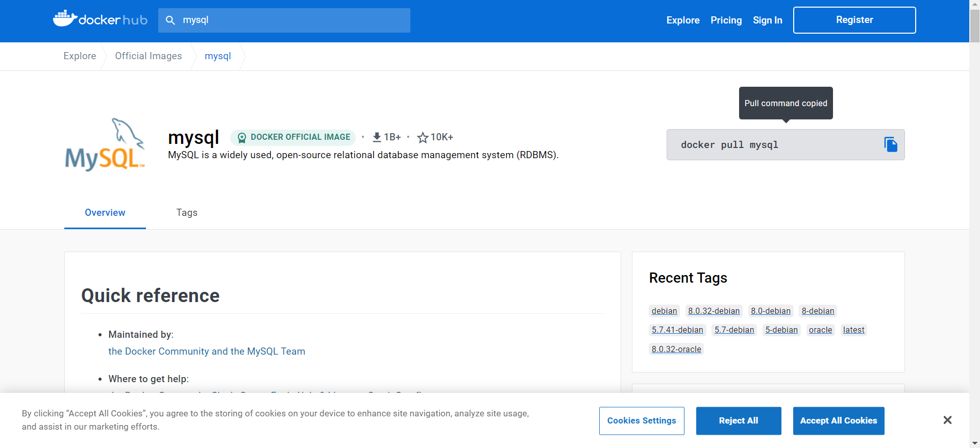This screenshot has width=980, height=448.
Task: Click the scrollbar up arrow
Action: 974,4
